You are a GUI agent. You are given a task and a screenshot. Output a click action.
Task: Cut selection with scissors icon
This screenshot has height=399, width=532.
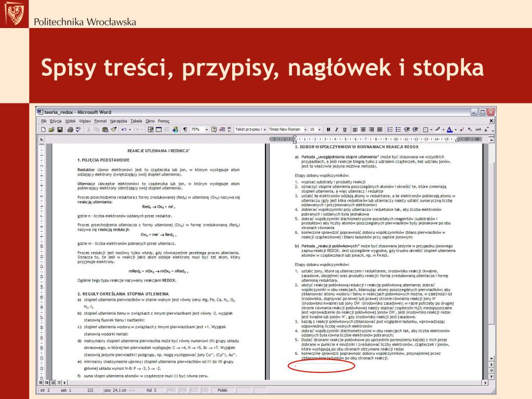[88, 129]
